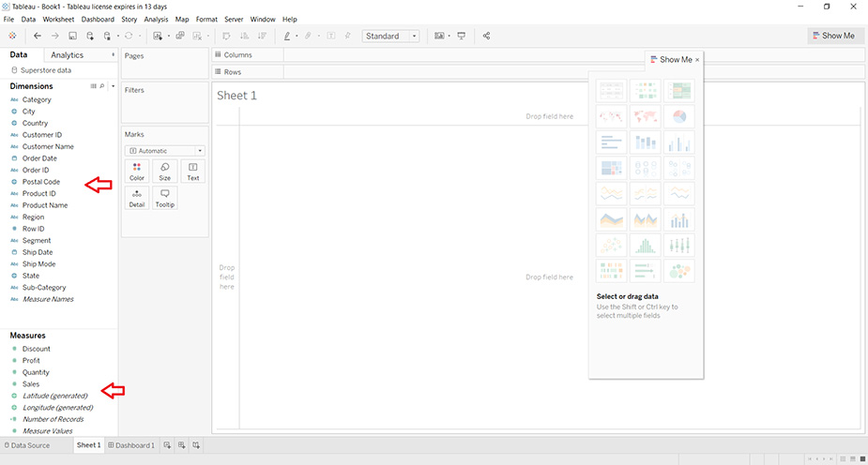
Task: Click the search icon in Dimensions header
Action: click(102, 86)
